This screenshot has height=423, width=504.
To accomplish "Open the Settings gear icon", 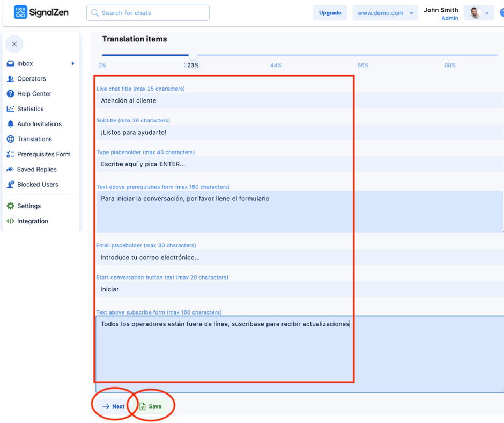I will pos(10,206).
